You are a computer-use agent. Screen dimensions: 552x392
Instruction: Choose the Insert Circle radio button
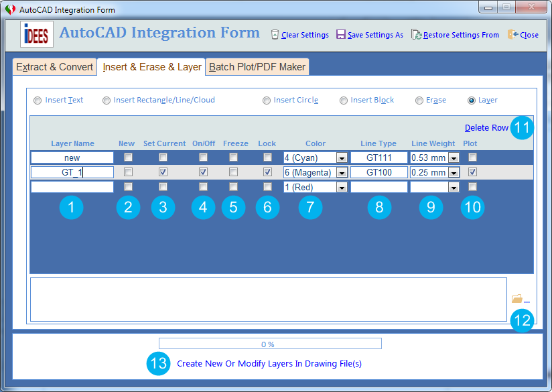tap(267, 101)
